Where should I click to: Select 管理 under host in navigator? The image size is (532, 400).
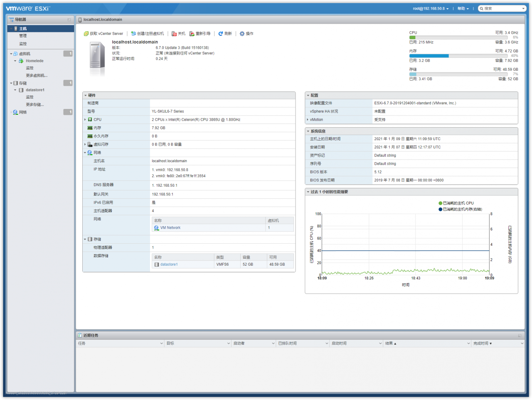[23, 36]
